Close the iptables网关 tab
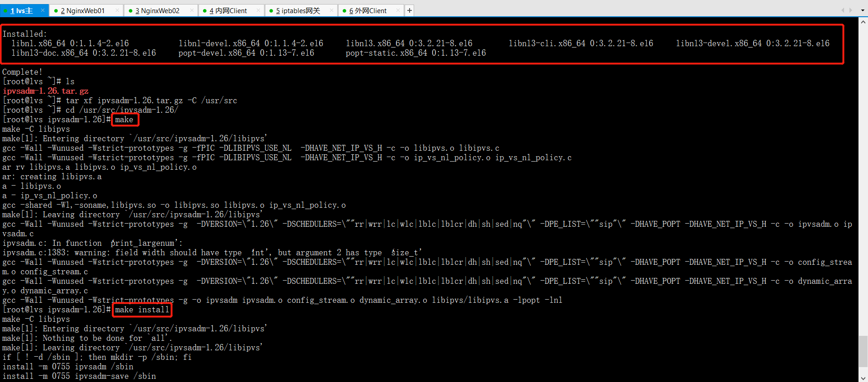The image size is (868, 382). (331, 10)
